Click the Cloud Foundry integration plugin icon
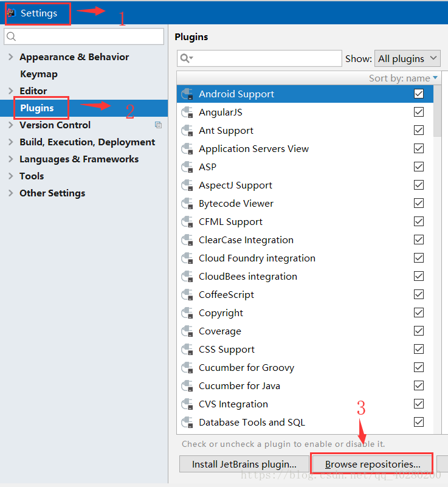 click(187, 258)
